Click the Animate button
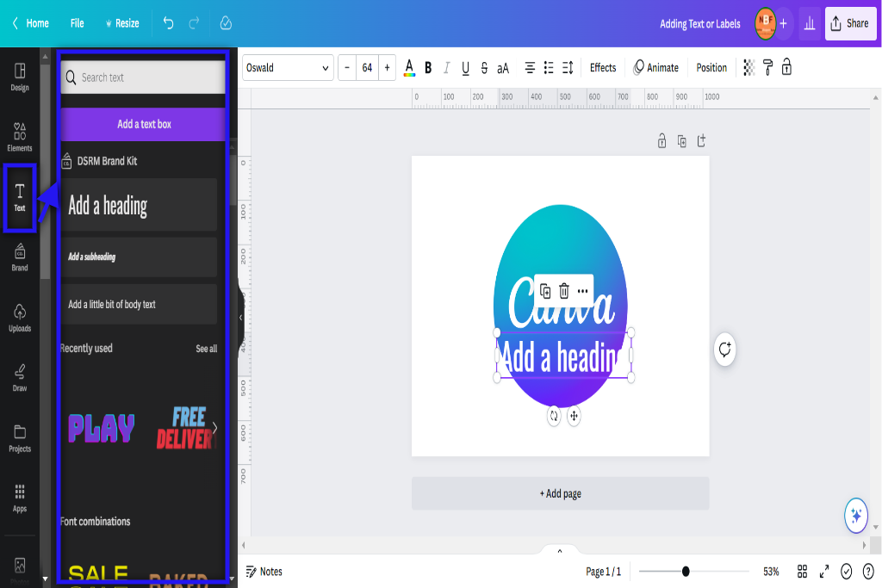The image size is (882, 588). [655, 67]
